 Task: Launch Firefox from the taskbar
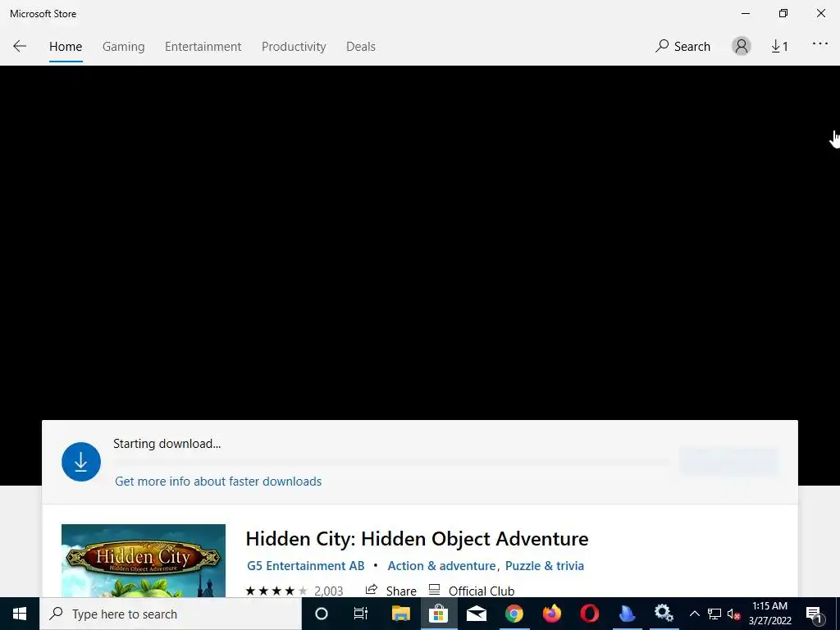[x=551, y=614]
